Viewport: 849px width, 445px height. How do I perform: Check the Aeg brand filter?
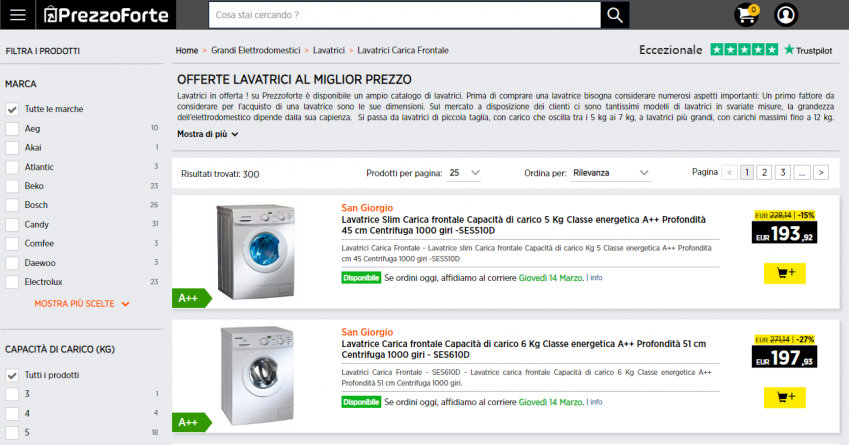coord(12,129)
